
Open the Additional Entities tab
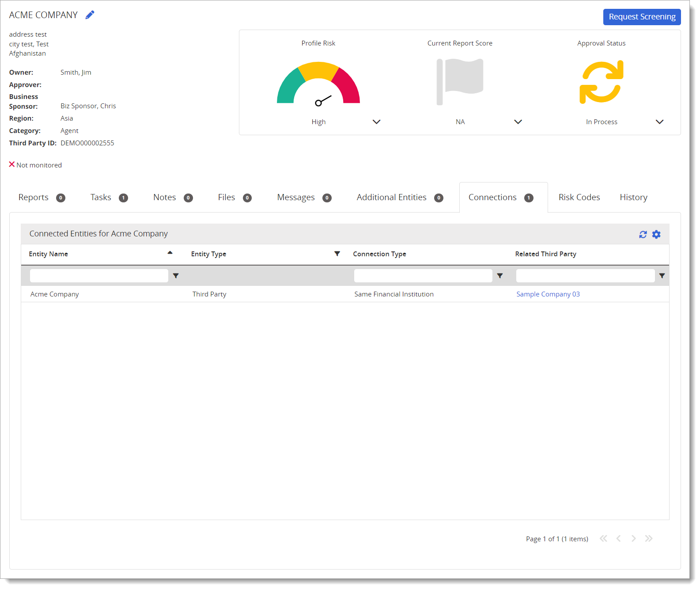coord(400,198)
